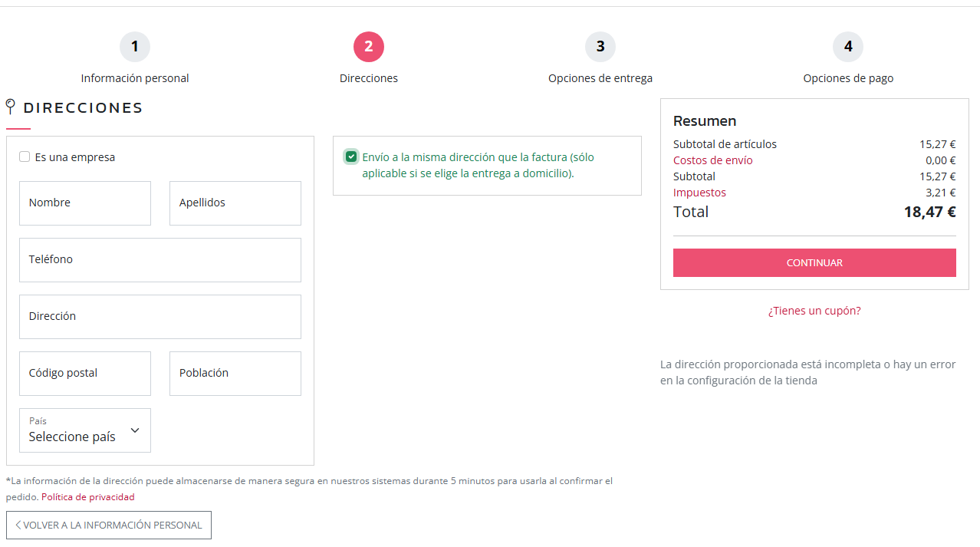Check the 'Es una empresa' checkbox
This screenshot has height=547, width=980.
point(25,157)
